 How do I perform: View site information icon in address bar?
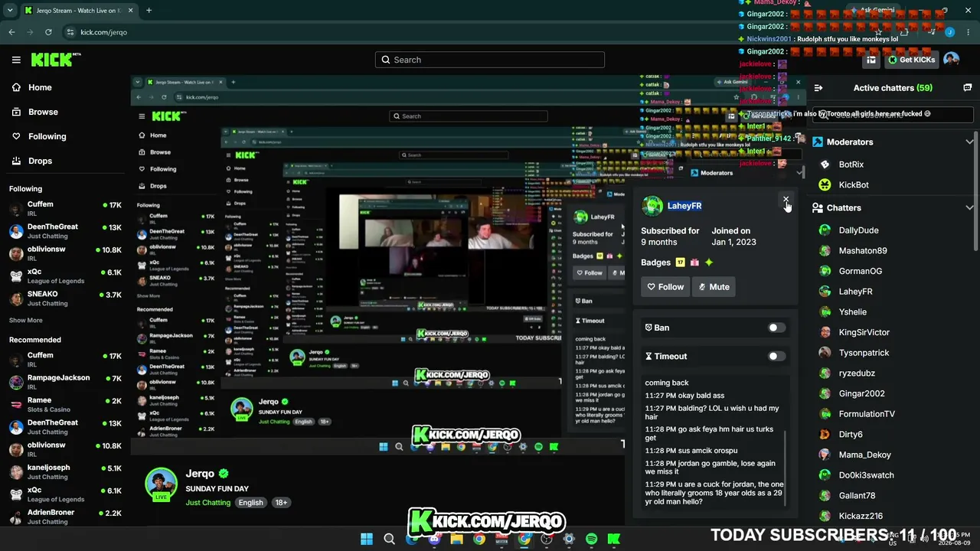(x=70, y=32)
